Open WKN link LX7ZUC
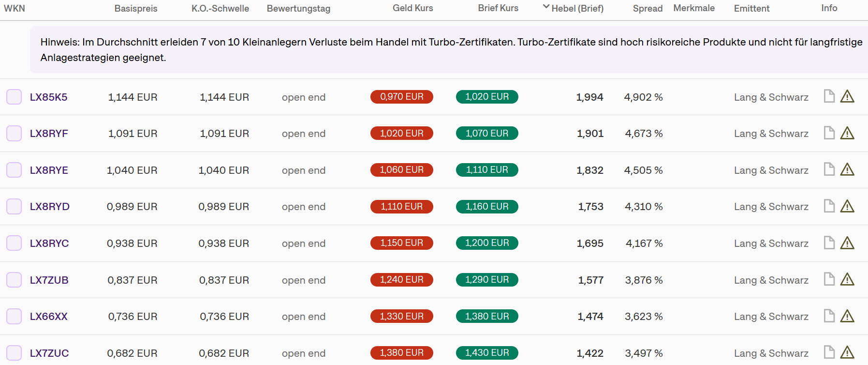This screenshot has height=365, width=868. click(49, 353)
